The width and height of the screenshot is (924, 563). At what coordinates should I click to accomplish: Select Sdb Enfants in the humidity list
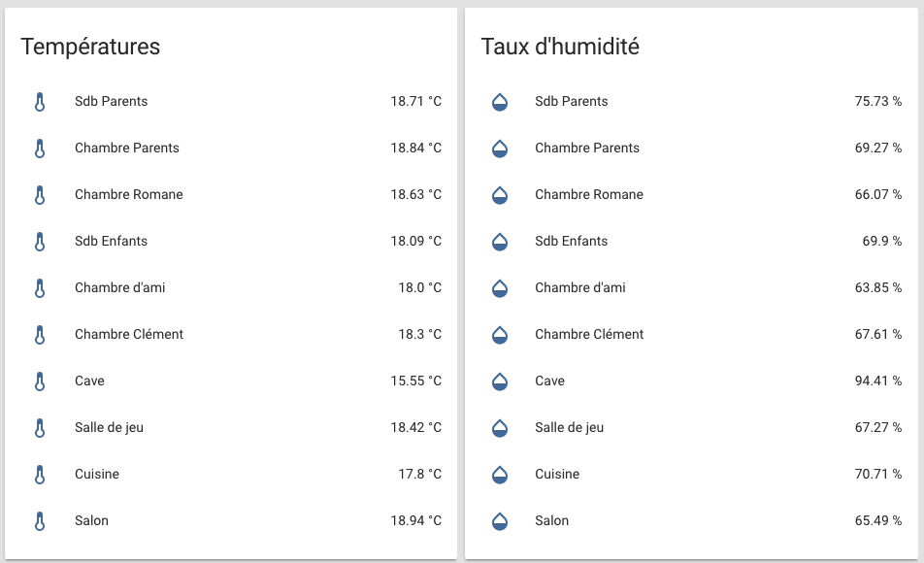pos(571,242)
